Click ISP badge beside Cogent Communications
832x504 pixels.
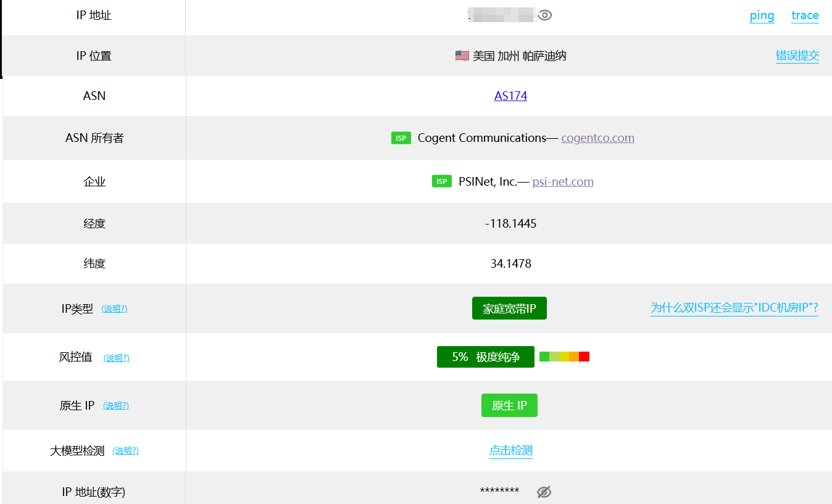pos(401,138)
